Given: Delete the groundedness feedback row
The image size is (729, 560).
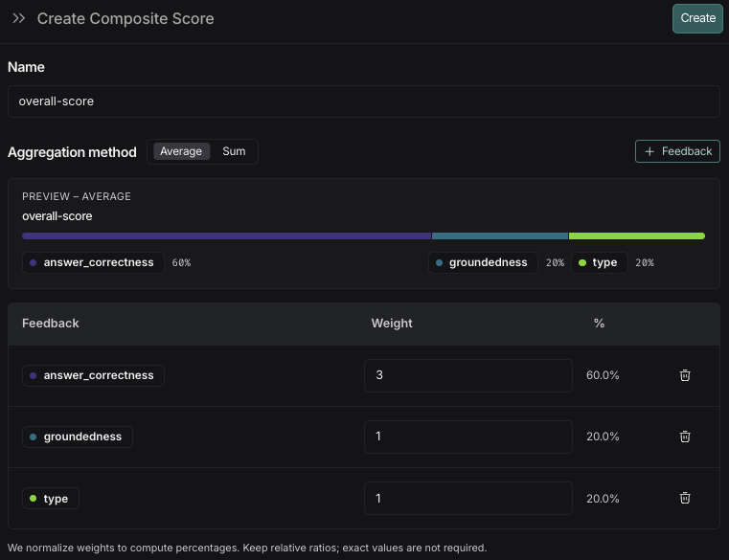Looking at the screenshot, I should (x=685, y=437).
